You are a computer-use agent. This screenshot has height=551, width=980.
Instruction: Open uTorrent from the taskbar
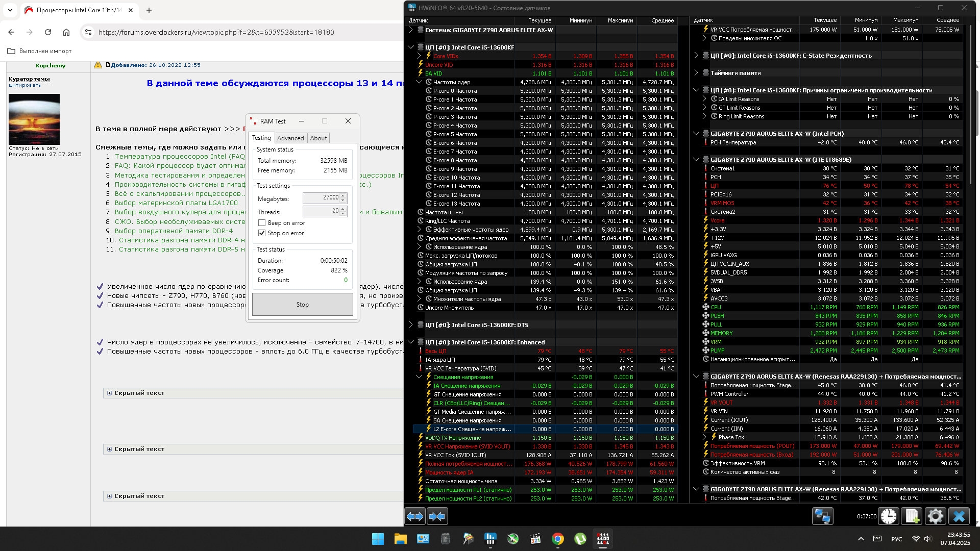click(x=580, y=539)
